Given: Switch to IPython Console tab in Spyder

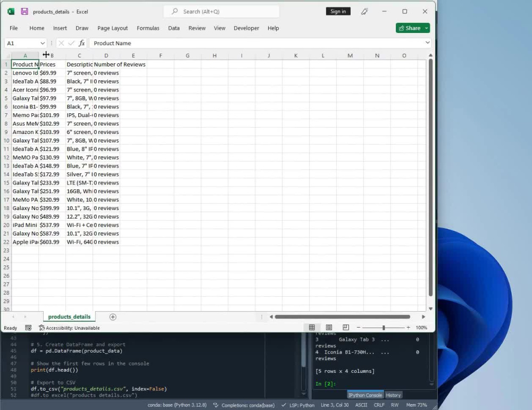Looking at the screenshot, I should 365,395.
